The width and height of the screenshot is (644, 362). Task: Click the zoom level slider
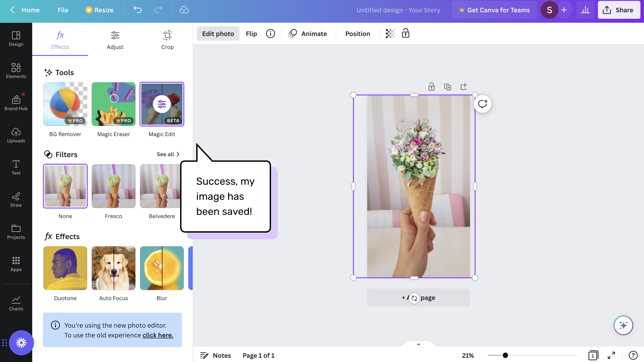point(532,355)
